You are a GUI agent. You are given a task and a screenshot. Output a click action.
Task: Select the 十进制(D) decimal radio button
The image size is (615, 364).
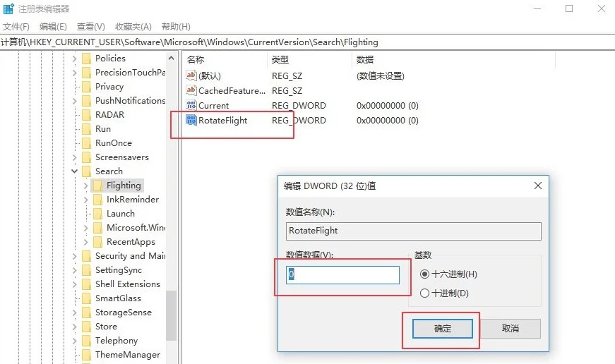point(424,293)
